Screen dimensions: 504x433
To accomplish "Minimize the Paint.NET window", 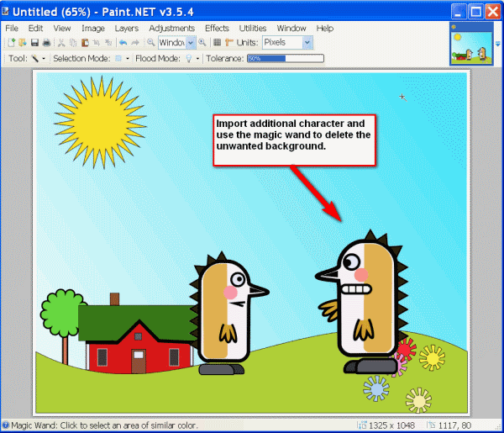I will (459, 12).
